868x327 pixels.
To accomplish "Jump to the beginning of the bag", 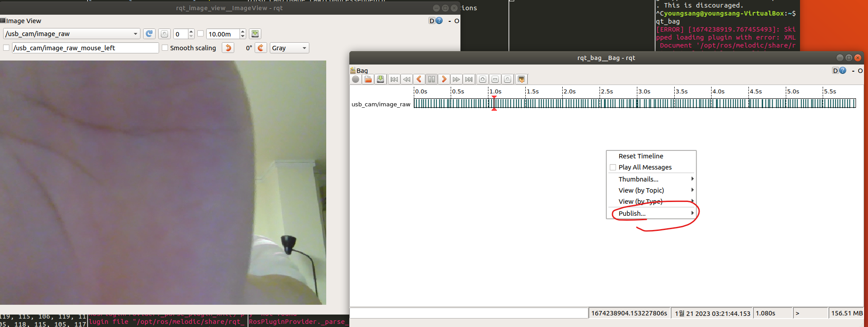I will 394,79.
